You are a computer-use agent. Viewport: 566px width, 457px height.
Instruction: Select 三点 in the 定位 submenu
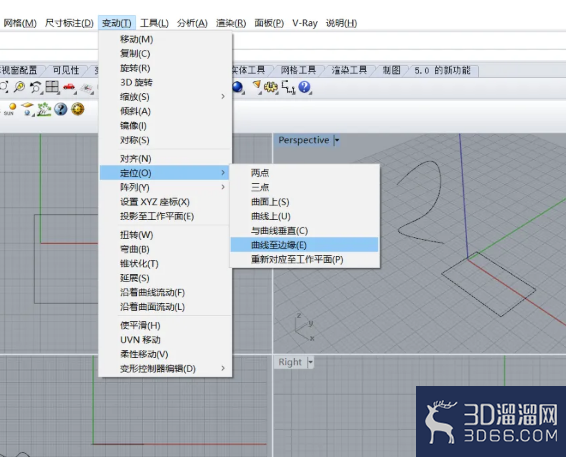[305, 187]
